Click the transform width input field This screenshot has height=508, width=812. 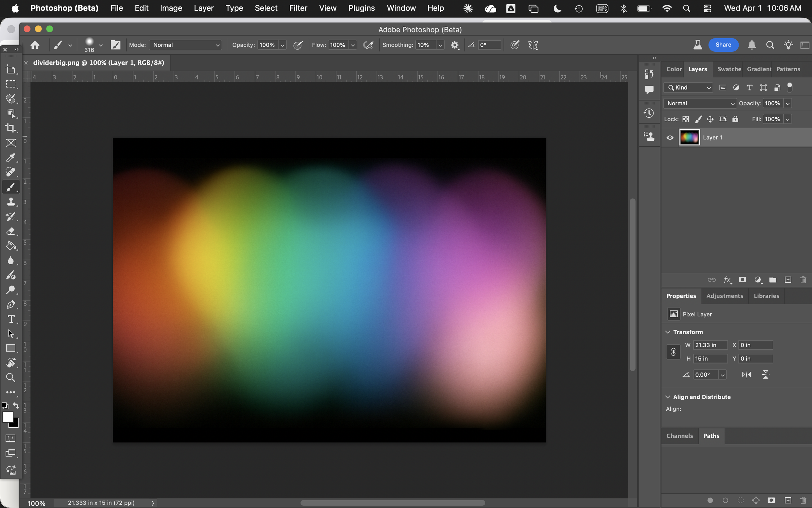click(710, 345)
